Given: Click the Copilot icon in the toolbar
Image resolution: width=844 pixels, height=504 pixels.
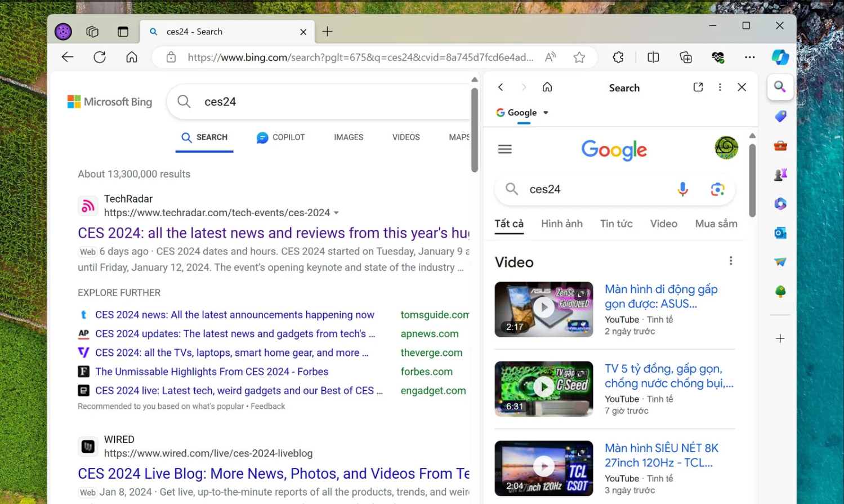Looking at the screenshot, I should (780, 57).
